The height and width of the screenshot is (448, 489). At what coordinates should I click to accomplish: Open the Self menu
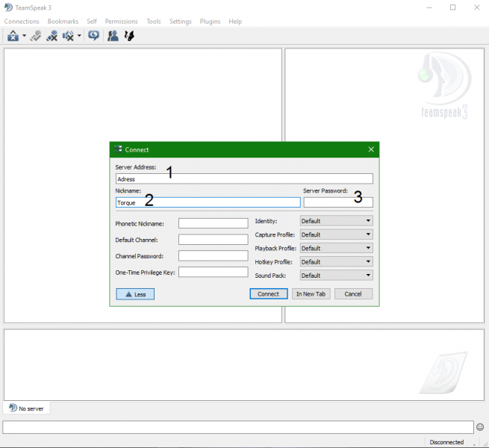tap(92, 22)
